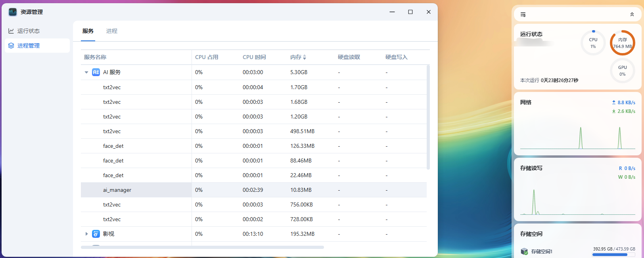The height and width of the screenshot is (258, 644).
Task: Collapse the widget panel with double chevron
Action: 632,15
